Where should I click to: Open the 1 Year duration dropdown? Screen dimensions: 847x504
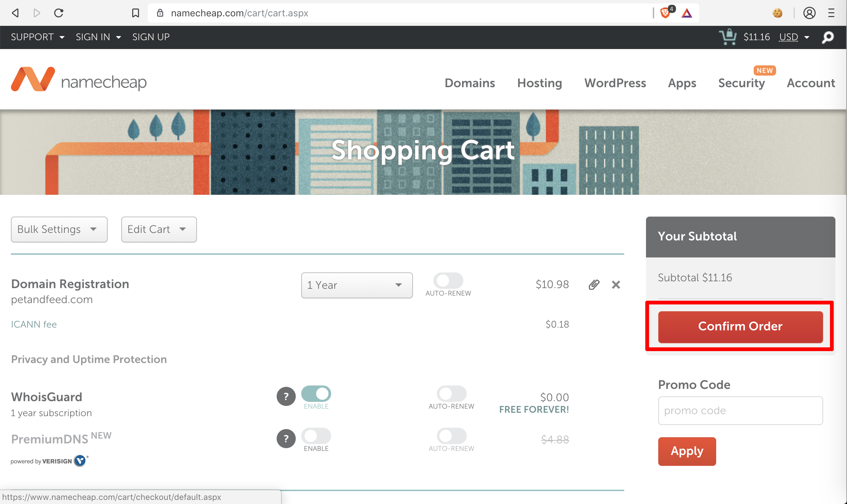point(357,285)
